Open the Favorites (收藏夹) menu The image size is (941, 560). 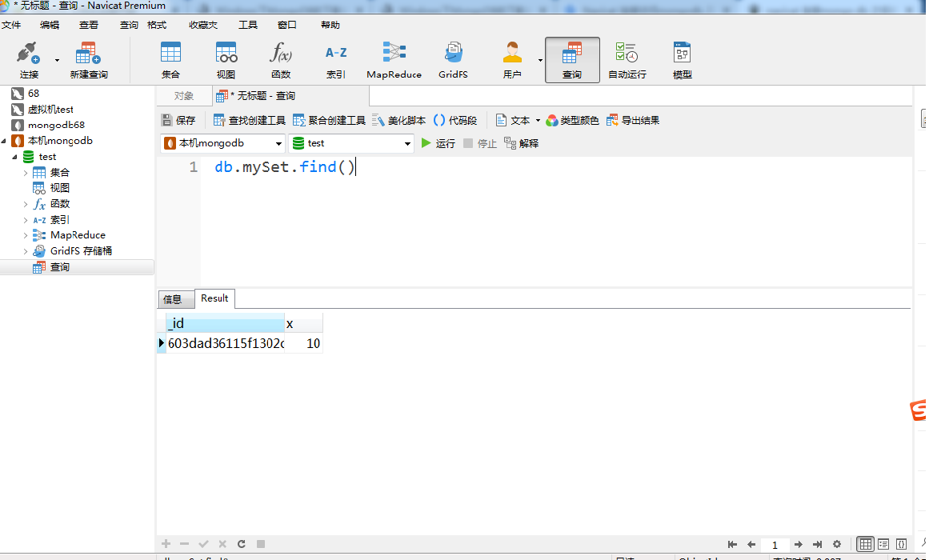coord(203,25)
